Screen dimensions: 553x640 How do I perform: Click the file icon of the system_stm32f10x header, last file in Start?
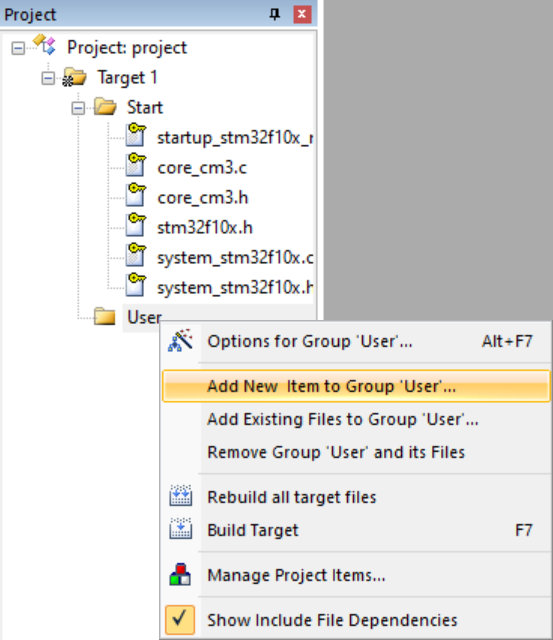(x=136, y=285)
